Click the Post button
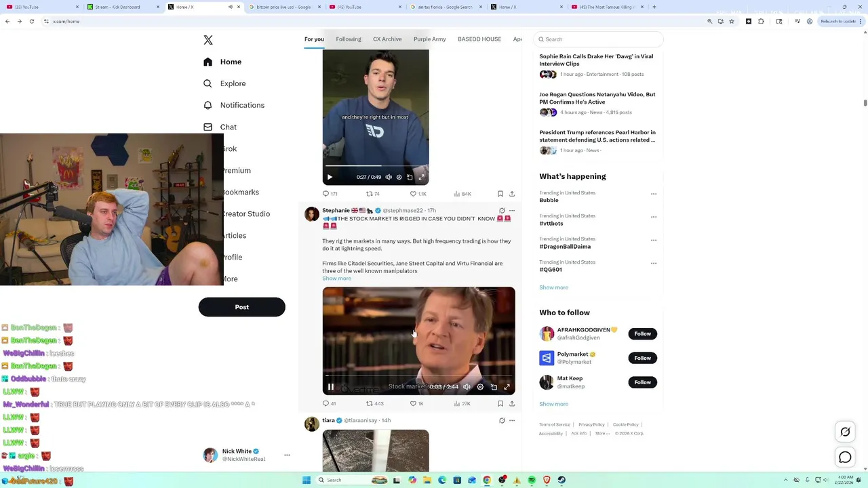 click(242, 307)
